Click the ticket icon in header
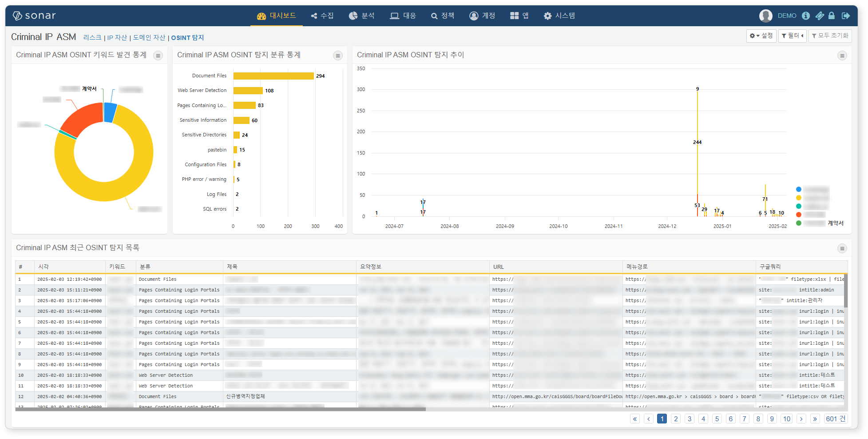Viewport: 868px width, 439px height. [x=820, y=16]
